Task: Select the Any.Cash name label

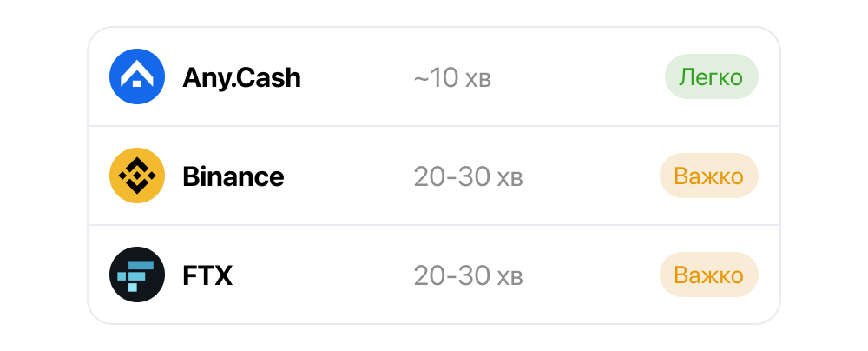Action: (x=241, y=77)
